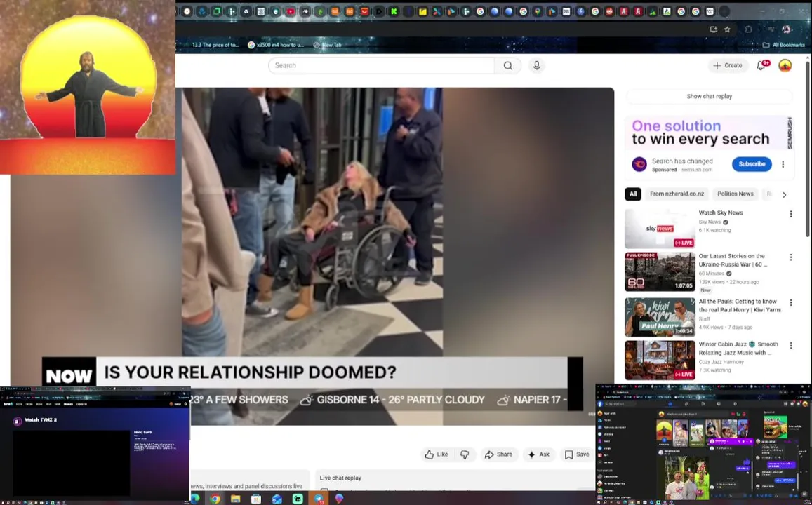Click the YouTube search magnifier button
The height and width of the screenshot is (505, 812).
pos(508,66)
